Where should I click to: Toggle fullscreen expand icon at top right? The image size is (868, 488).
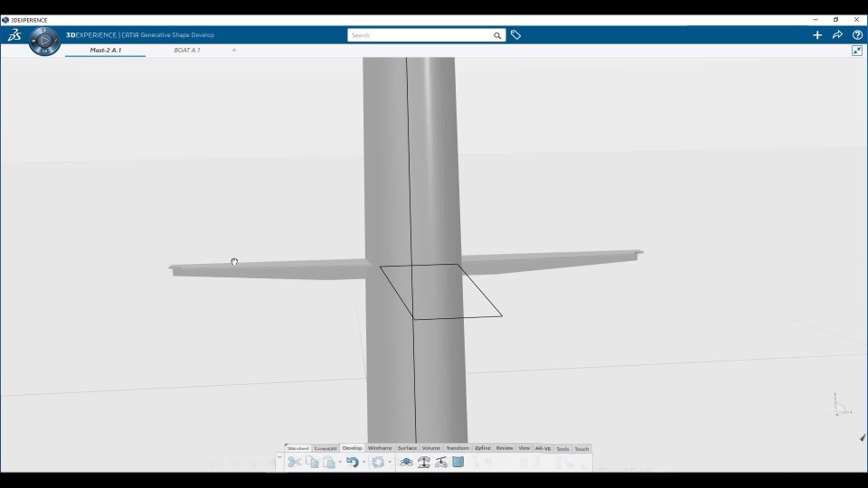pyautogui.click(x=857, y=51)
